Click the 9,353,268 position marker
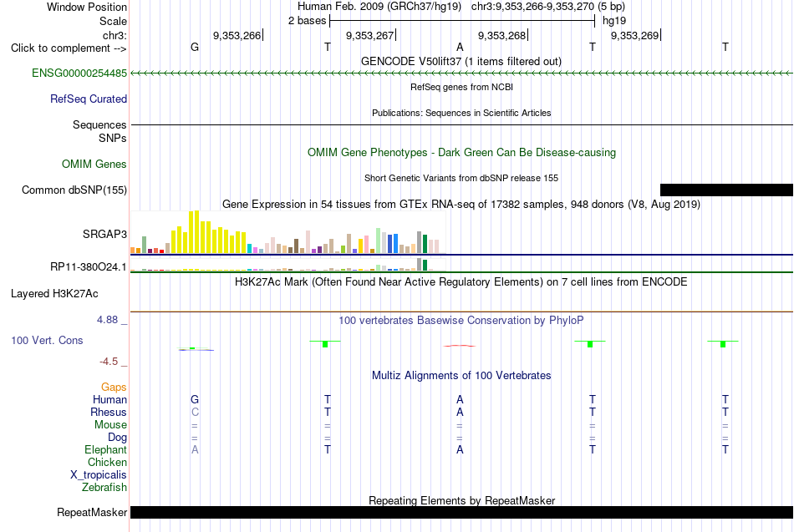 coord(502,35)
